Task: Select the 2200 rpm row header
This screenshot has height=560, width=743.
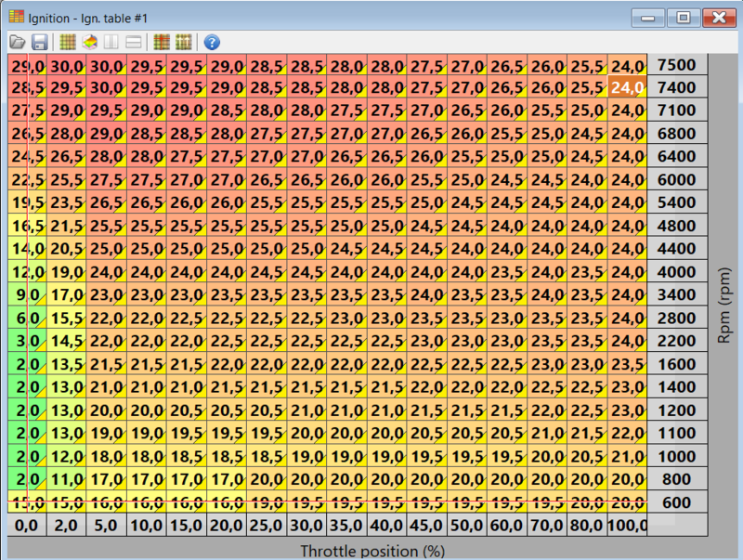Action: coord(677,341)
